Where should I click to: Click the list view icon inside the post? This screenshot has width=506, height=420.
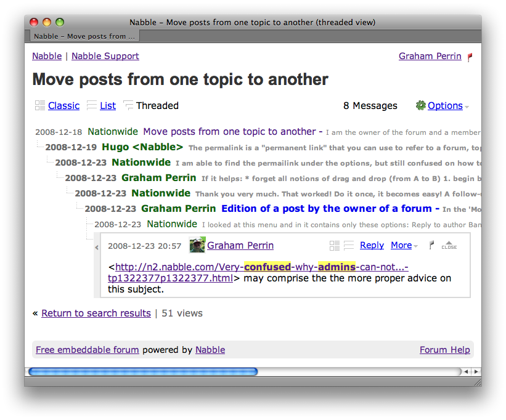tap(349, 246)
